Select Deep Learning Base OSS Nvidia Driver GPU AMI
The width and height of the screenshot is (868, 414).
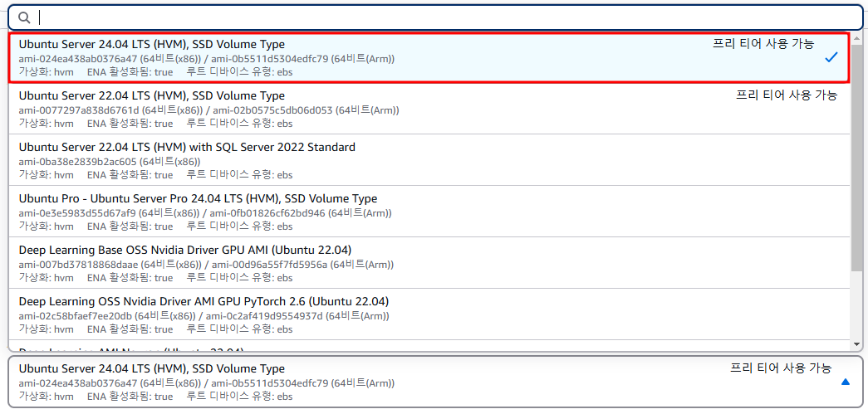click(429, 263)
